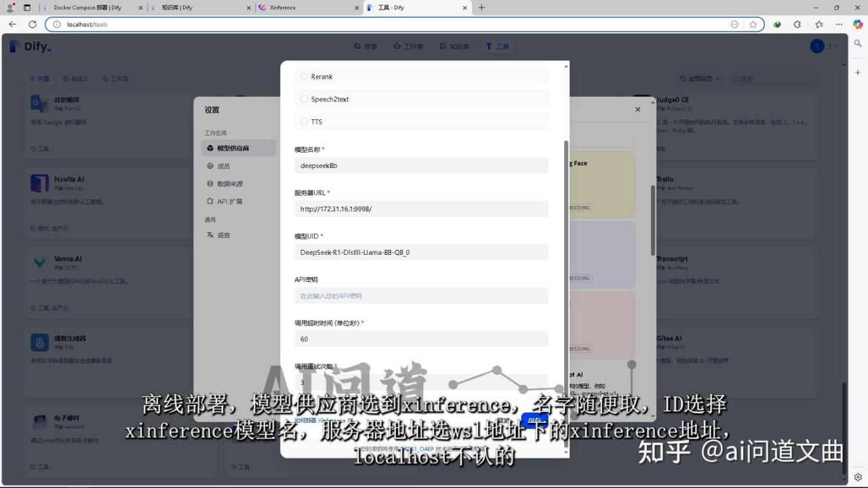Click the model name field containing deepseek8b
The image size is (868, 488).
(x=421, y=165)
